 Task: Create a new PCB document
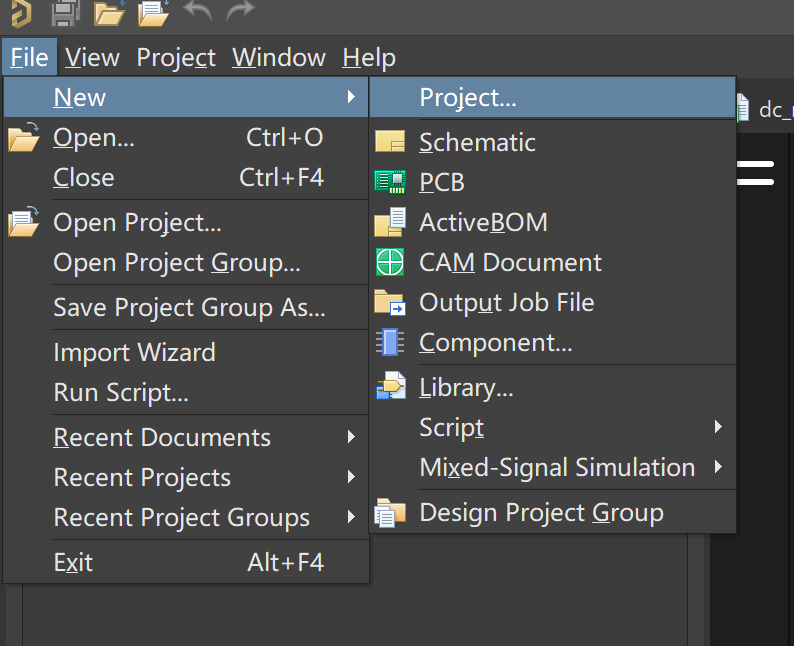pos(441,182)
